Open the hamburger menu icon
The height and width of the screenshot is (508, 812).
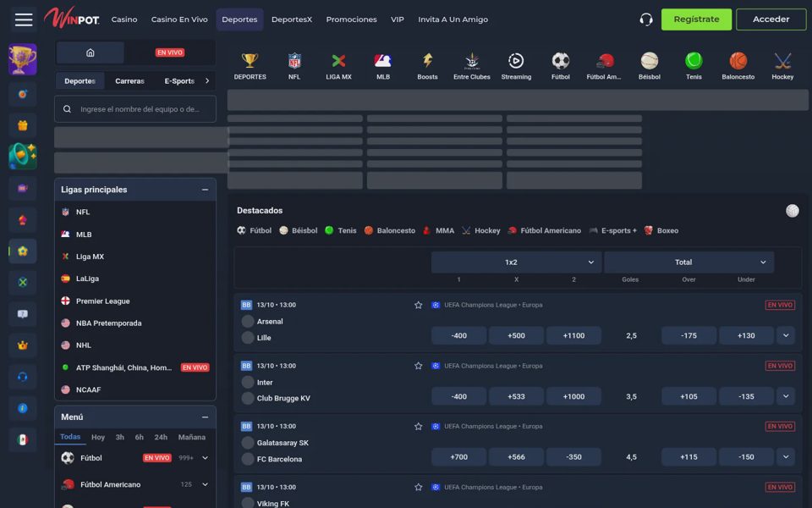click(x=24, y=19)
